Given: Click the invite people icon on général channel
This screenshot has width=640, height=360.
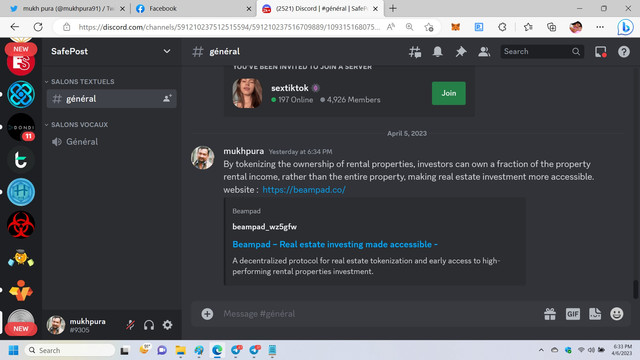Looking at the screenshot, I should coord(167,99).
